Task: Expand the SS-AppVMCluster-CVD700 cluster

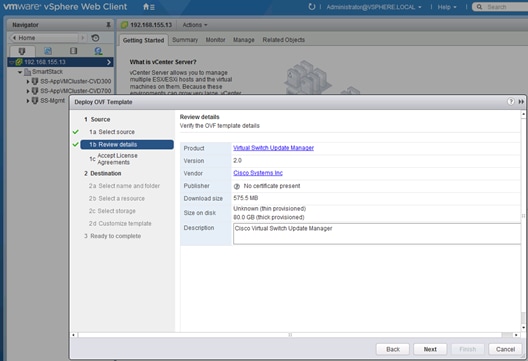Action: tap(28, 91)
